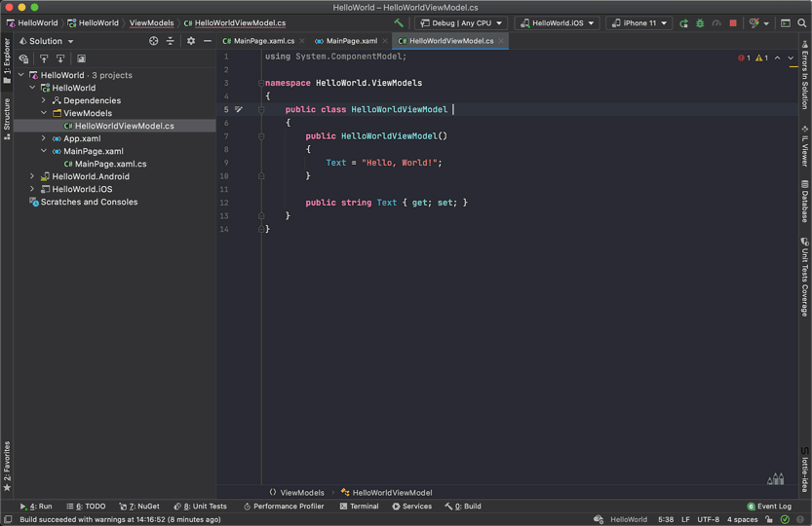Collapse all nodes in Solution explorer

(x=171, y=41)
